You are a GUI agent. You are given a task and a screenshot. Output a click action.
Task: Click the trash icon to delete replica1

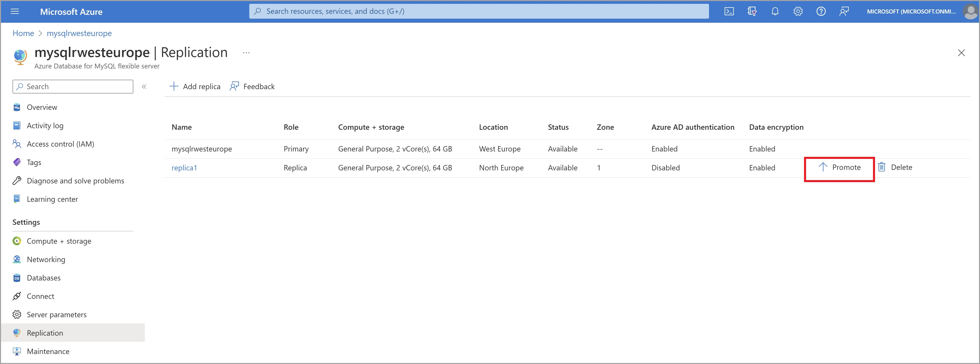tap(881, 167)
